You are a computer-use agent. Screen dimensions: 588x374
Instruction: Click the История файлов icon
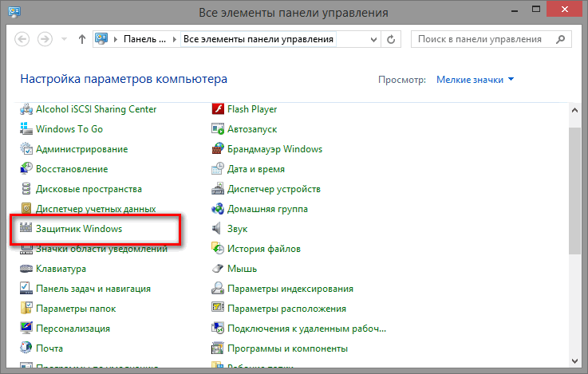click(x=218, y=248)
